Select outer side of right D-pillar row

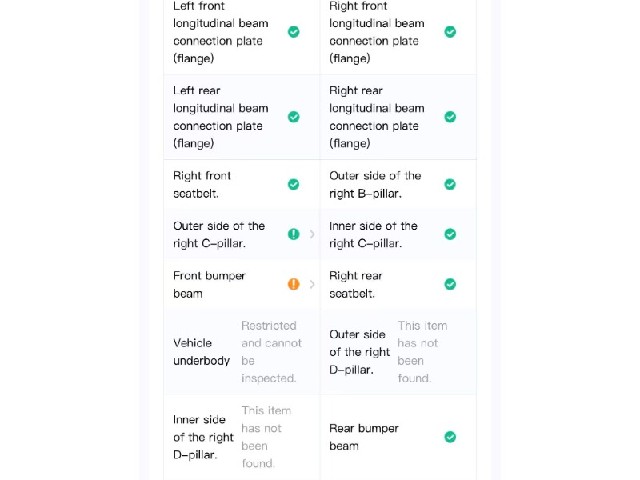[398, 352]
